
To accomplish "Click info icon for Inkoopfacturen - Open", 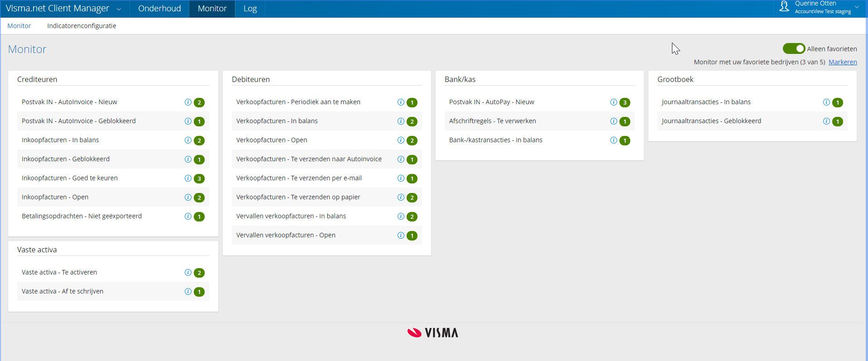I will tap(188, 197).
